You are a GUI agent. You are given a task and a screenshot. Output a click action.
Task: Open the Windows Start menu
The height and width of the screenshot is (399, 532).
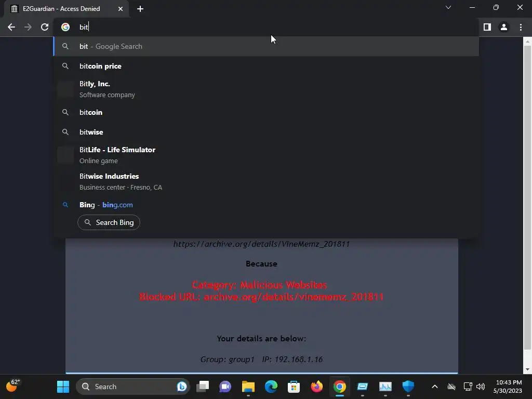point(63,387)
